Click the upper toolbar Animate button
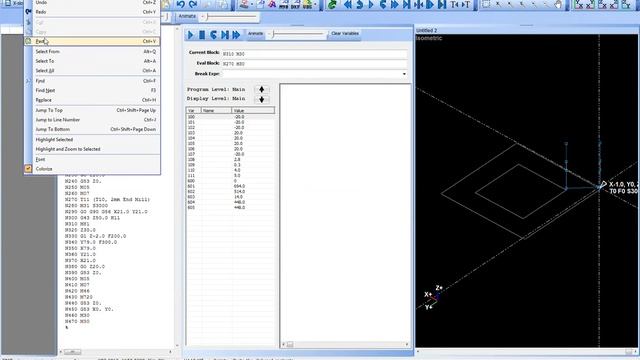The height and width of the screenshot is (360, 640). point(187,16)
